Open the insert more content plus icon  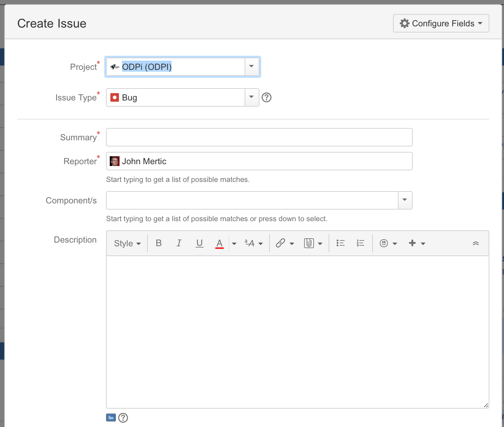click(412, 243)
